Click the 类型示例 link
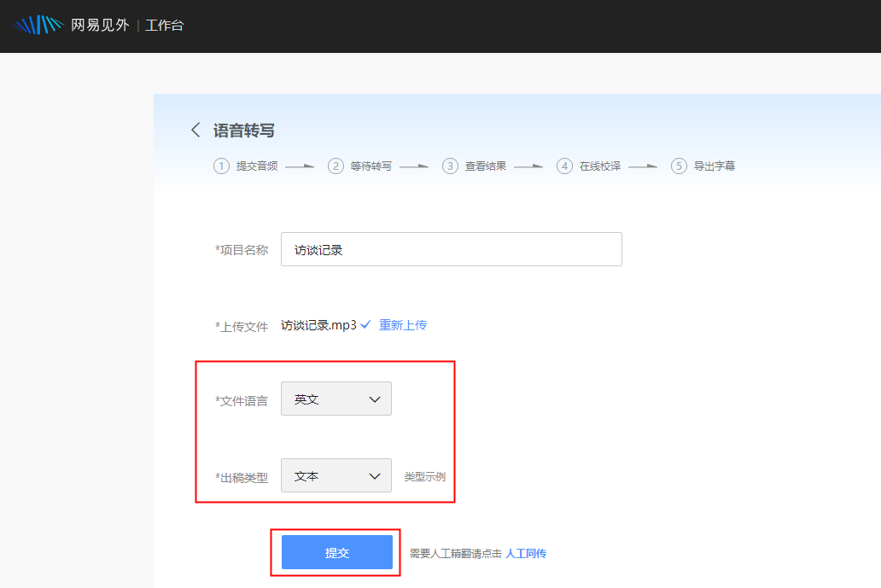 tap(425, 477)
